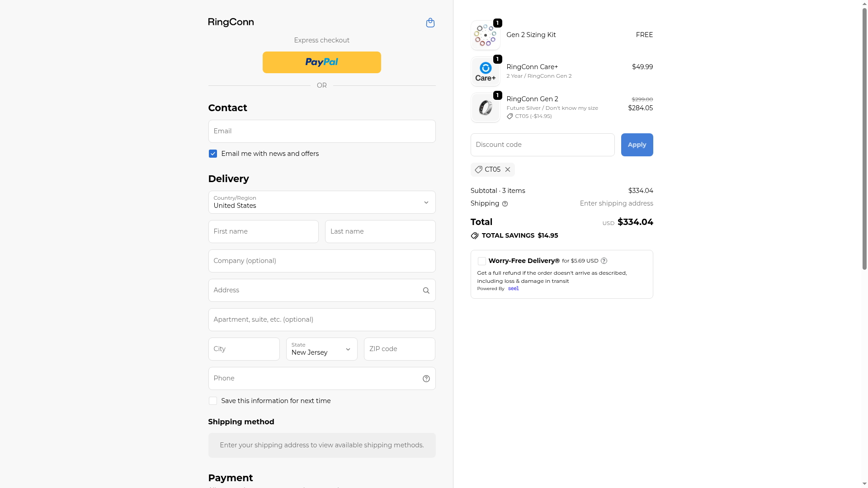Viewport: 868px width, 488px height.
Task: Check Save this information for next time
Action: (x=213, y=401)
